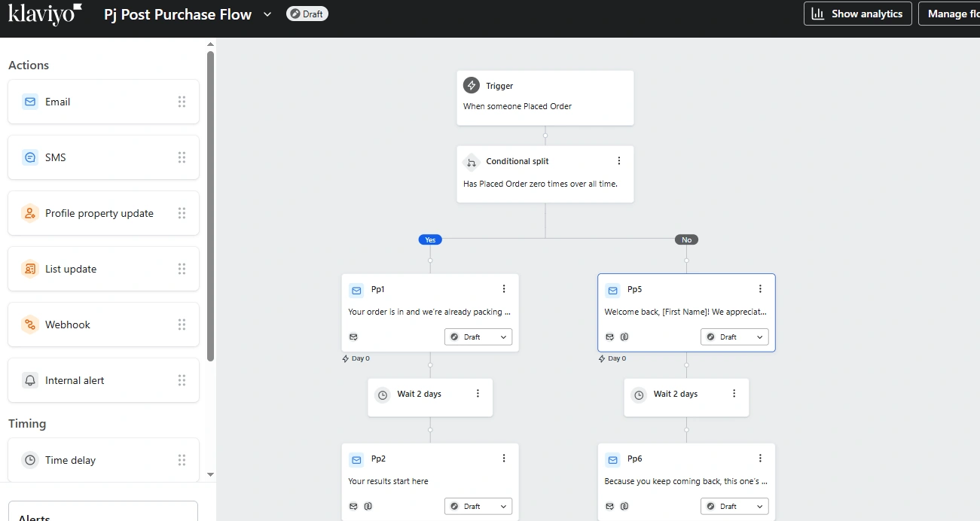
Task: Click the Manage flow button
Action: (951, 14)
